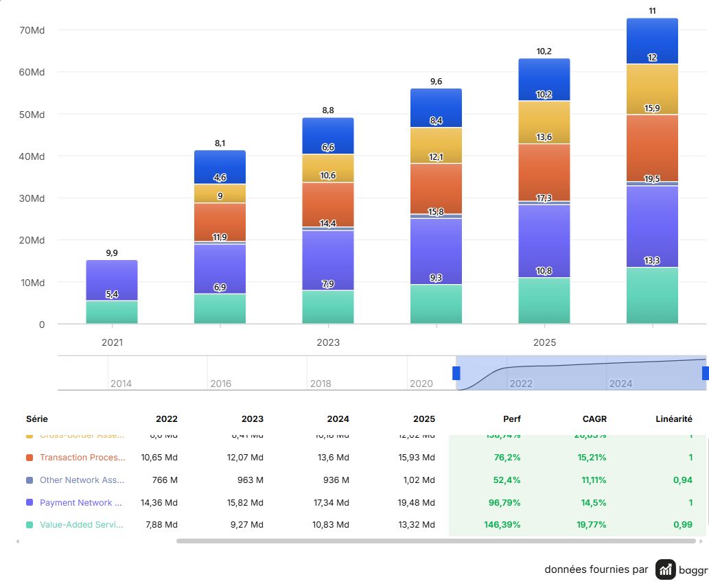This screenshot has width=709, height=588.
Task: Click the baggr logo icon
Action: click(665, 569)
